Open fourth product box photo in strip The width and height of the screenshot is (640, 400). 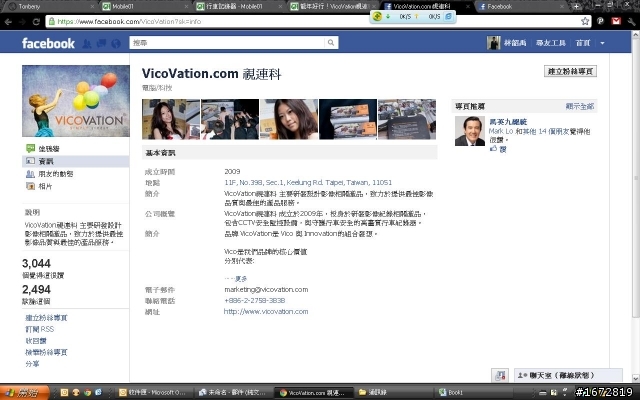pos(348,119)
